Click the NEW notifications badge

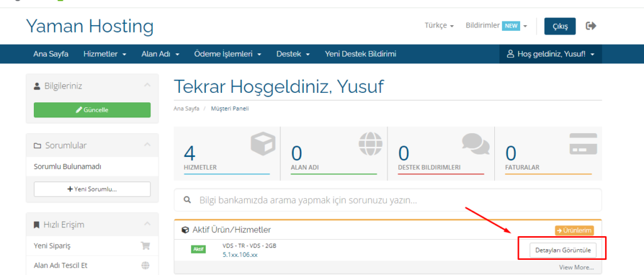click(511, 26)
